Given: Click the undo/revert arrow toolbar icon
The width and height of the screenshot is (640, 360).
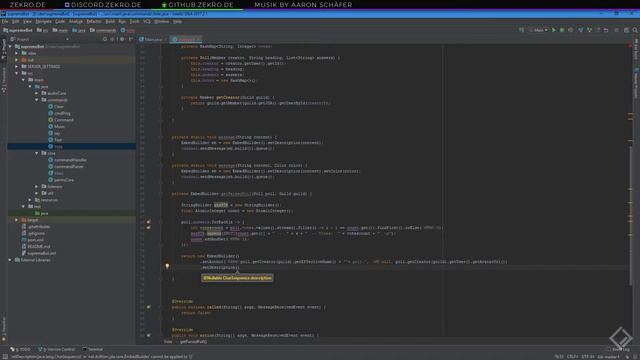Looking at the screenshot, I should pos(606,30).
